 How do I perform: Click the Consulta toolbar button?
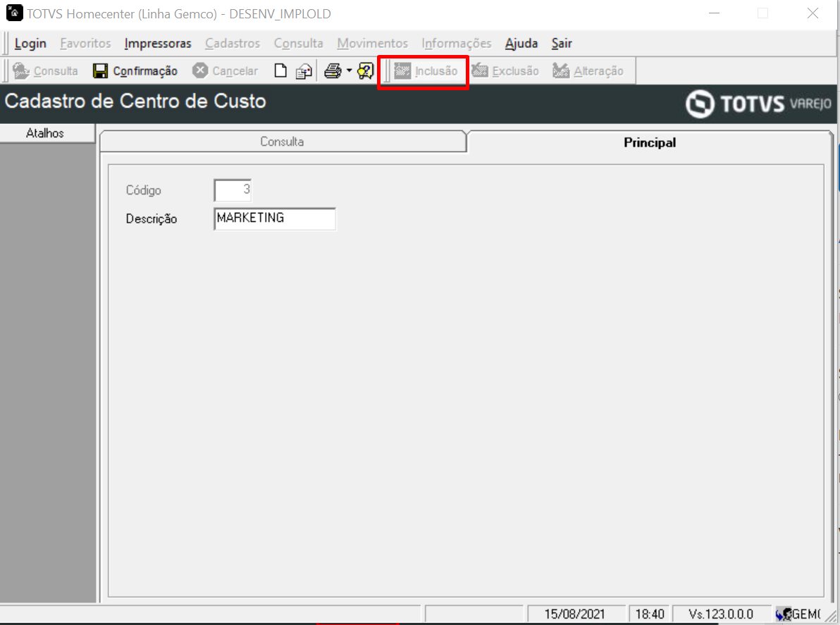[45, 70]
